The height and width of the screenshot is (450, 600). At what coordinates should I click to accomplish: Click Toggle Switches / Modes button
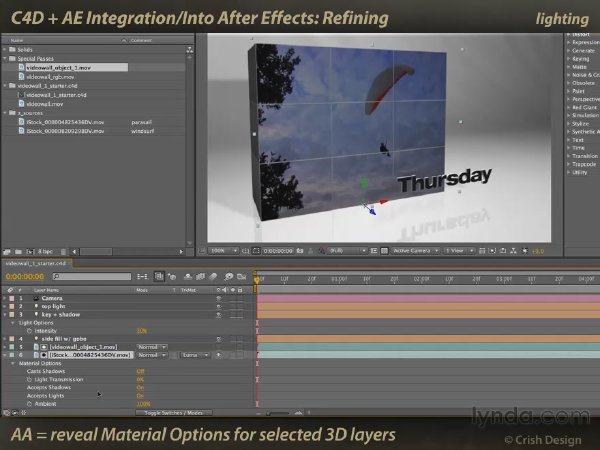click(x=173, y=413)
